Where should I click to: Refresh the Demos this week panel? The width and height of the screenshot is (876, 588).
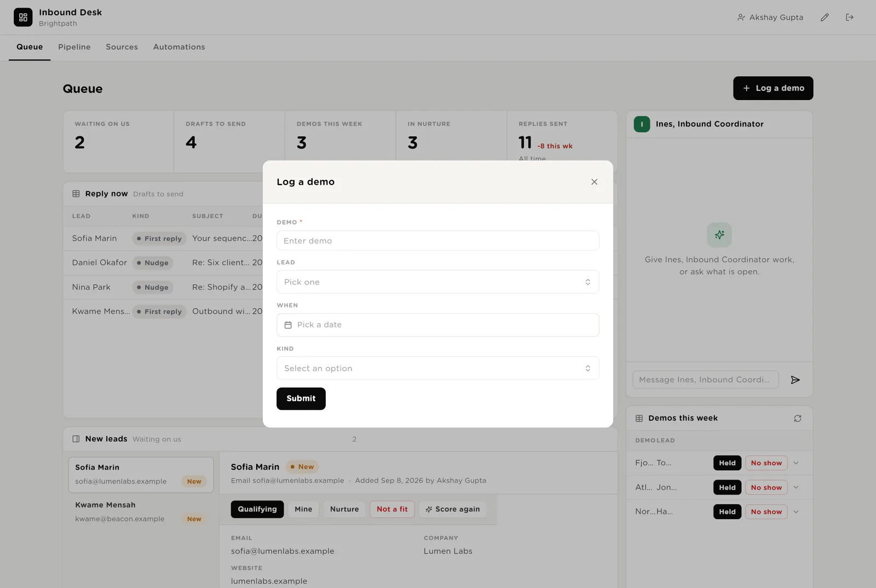[798, 418]
